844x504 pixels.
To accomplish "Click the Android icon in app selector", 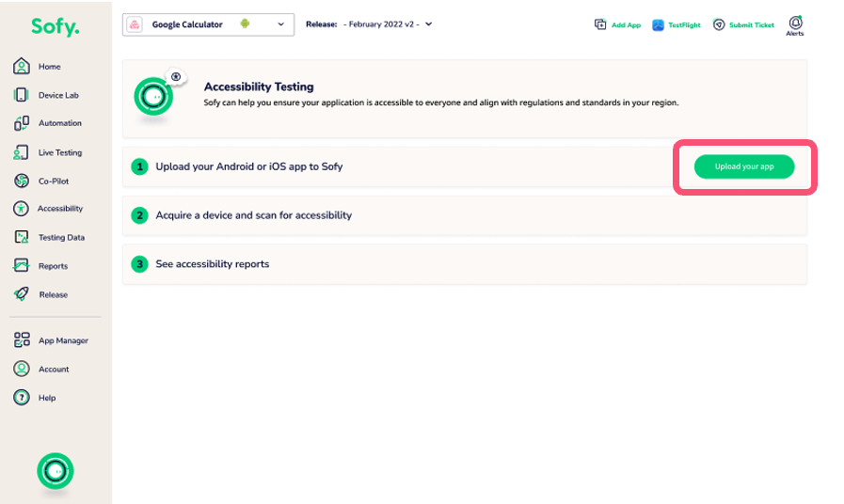I will tap(245, 24).
